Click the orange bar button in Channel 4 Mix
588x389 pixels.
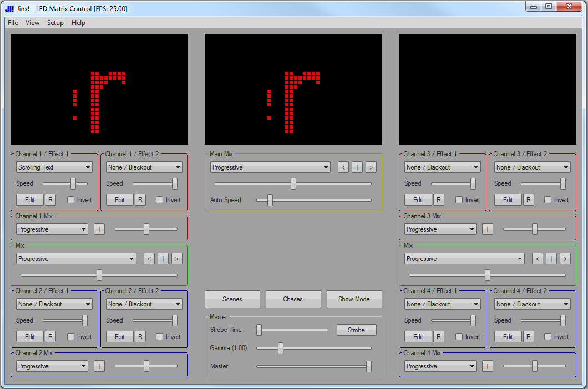point(488,366)
